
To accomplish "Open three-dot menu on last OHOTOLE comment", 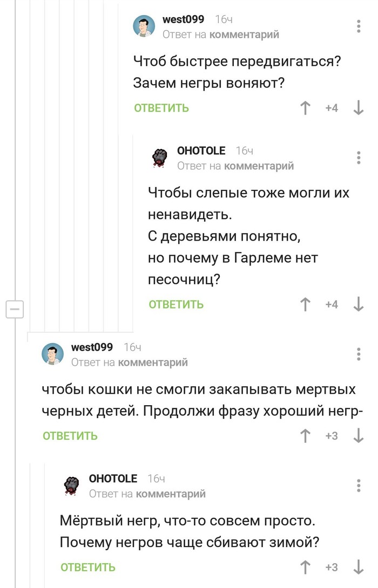I will [x=359, y=485].
